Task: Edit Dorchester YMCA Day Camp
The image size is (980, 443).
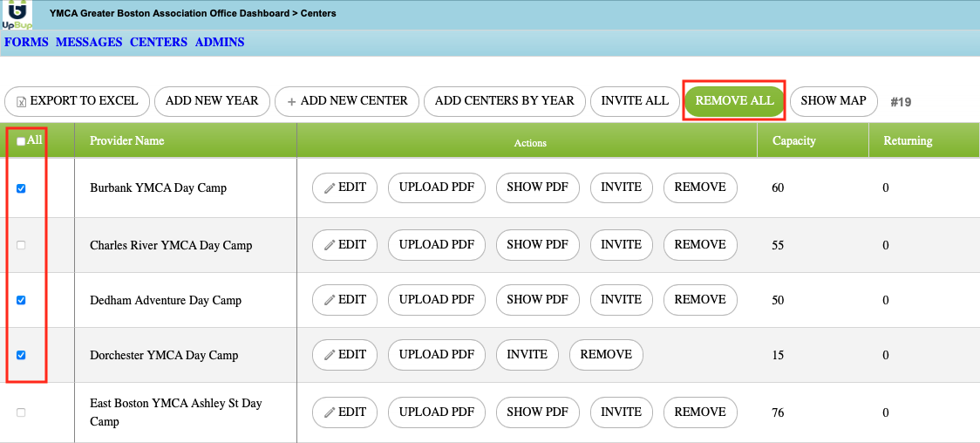Action: (345, 355)
